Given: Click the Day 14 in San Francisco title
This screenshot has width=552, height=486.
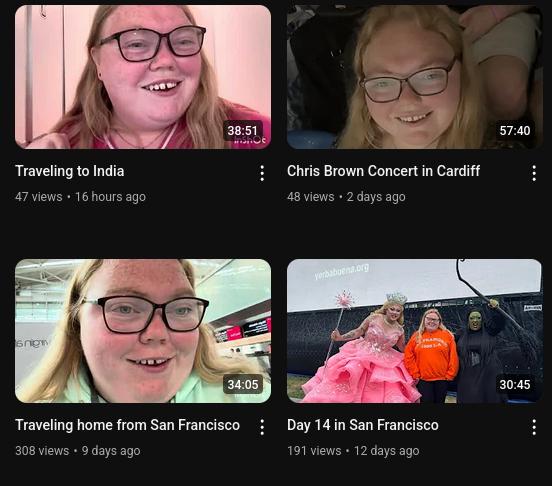Looking at the screenshot, I should click(363, 425).
